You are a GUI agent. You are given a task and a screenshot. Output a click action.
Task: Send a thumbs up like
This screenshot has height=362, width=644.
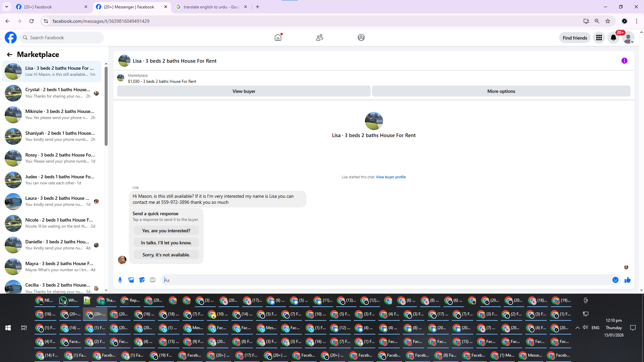[627, 280]
